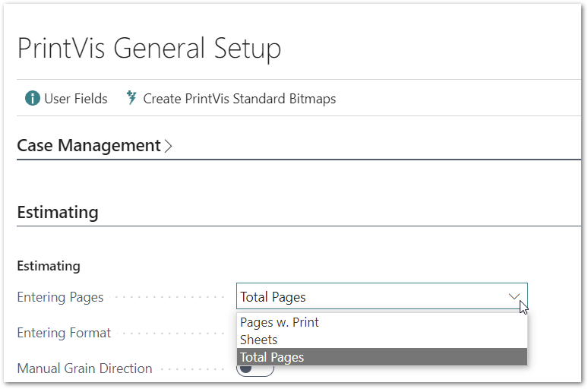Viewport: 588px width, 389px height.
Task: Collapse the Estimating section header
Action: 58,212
